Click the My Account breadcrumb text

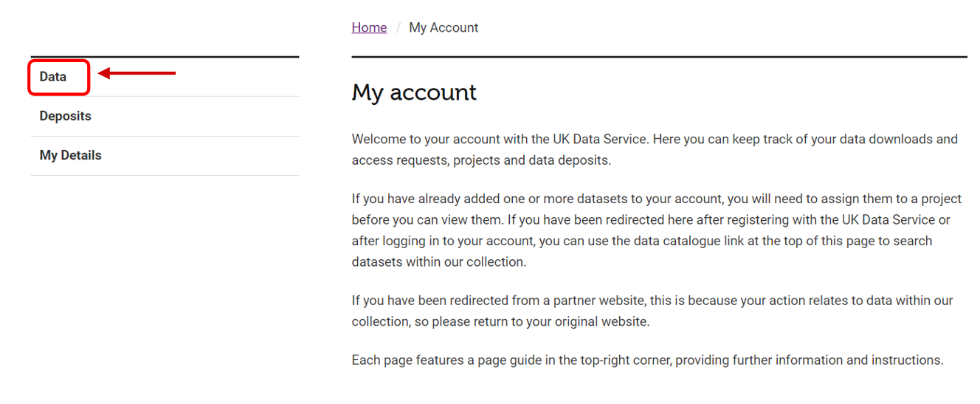coord(444,27)
